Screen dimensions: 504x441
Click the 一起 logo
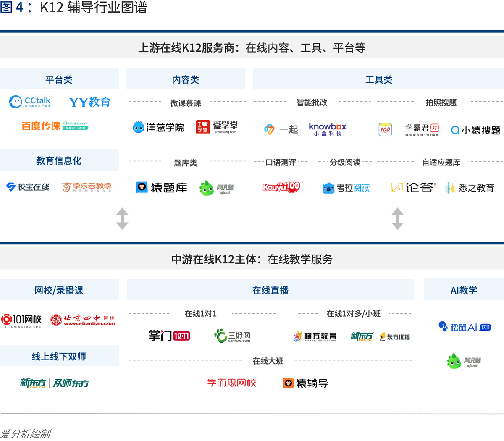[281, 129]
